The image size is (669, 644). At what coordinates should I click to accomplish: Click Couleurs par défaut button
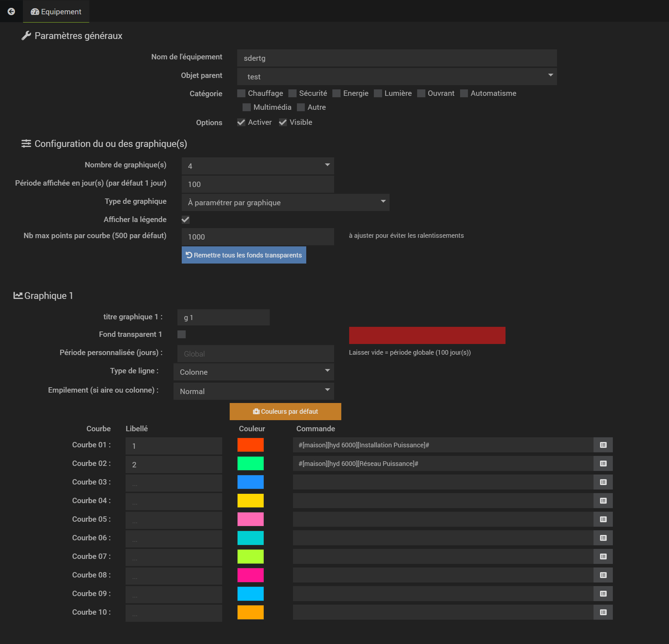click(x=285, y=412)
